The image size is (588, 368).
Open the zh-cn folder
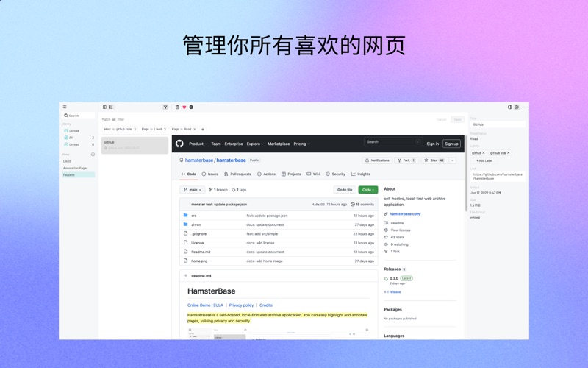coord(196,224)
